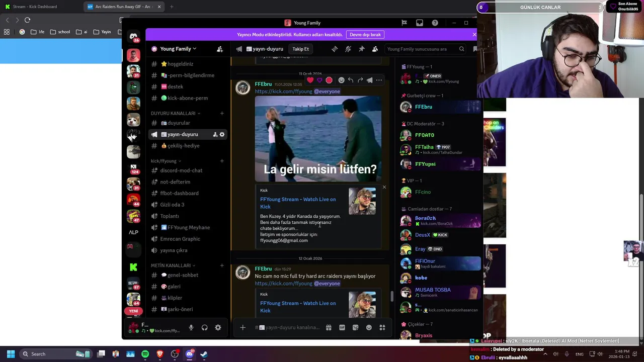Open Brave browser from taskbar

tap(160, 354)
